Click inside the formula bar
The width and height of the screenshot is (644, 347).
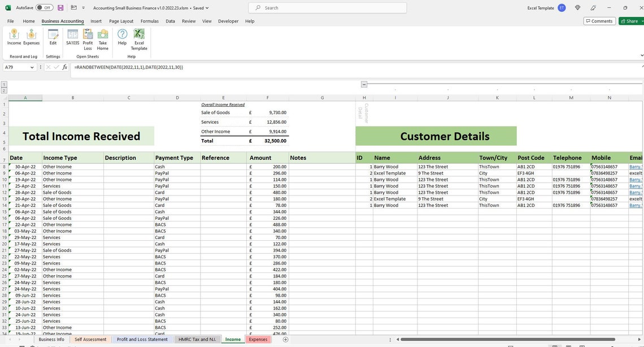coord(226,67)
